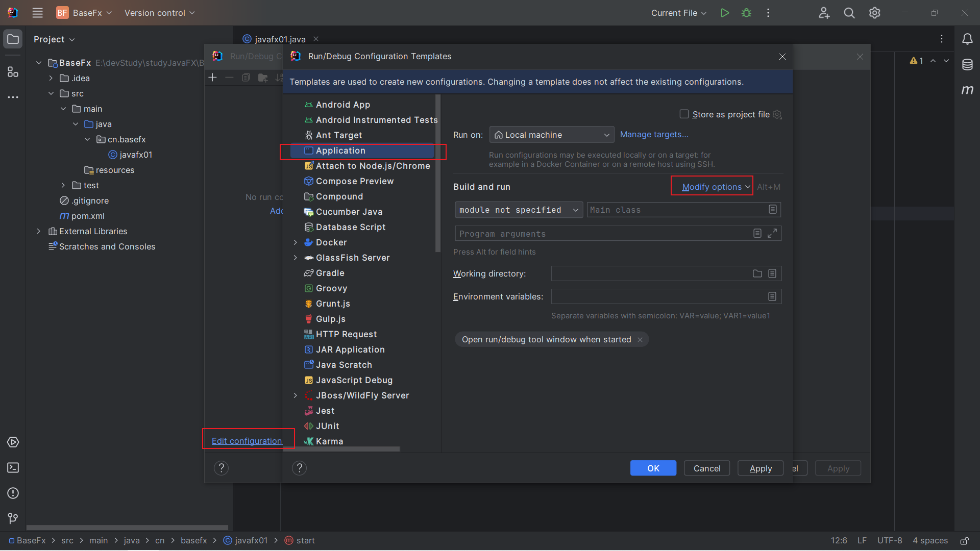Edit Environment variables list icon
Image resolution: width=980 pixels, height=551 pixels.
click(772, 296)
